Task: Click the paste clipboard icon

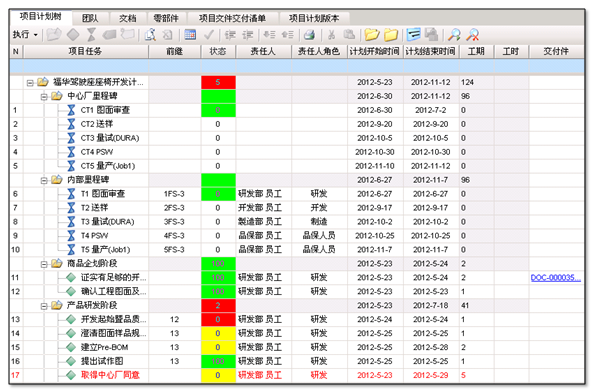Action: pos(349,35)
